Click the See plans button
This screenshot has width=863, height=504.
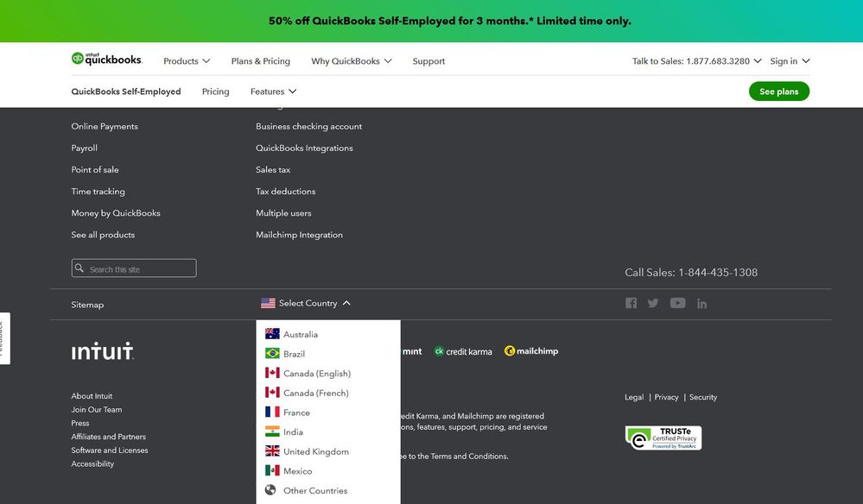[x=779, y=91]
